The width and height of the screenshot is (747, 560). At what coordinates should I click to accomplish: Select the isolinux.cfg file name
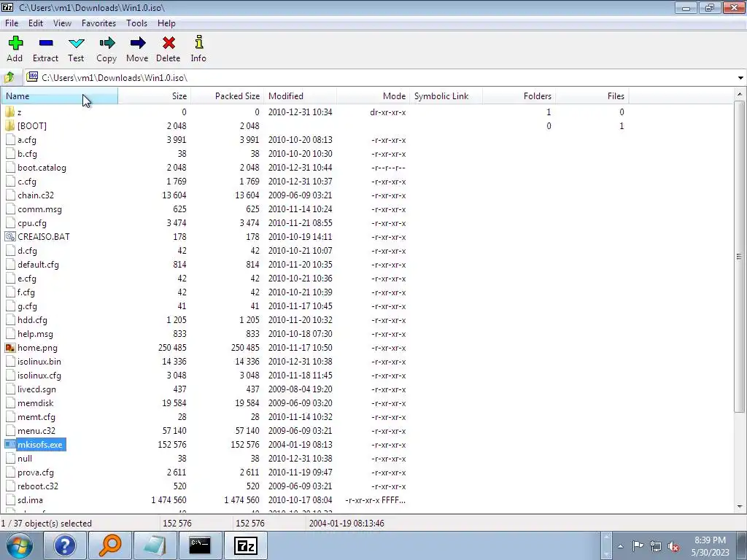click(x=39, y=376)
